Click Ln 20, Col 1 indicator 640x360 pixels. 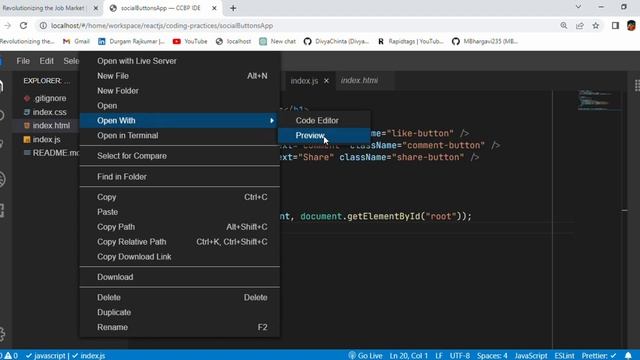pyautogui.click(x=409, y=356)
